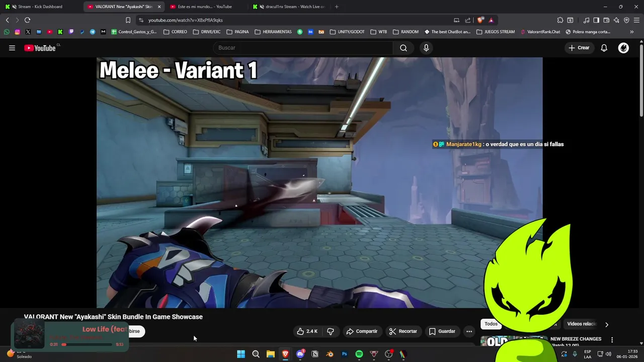Open Gmail bookmark icon

tap(103, 32)
